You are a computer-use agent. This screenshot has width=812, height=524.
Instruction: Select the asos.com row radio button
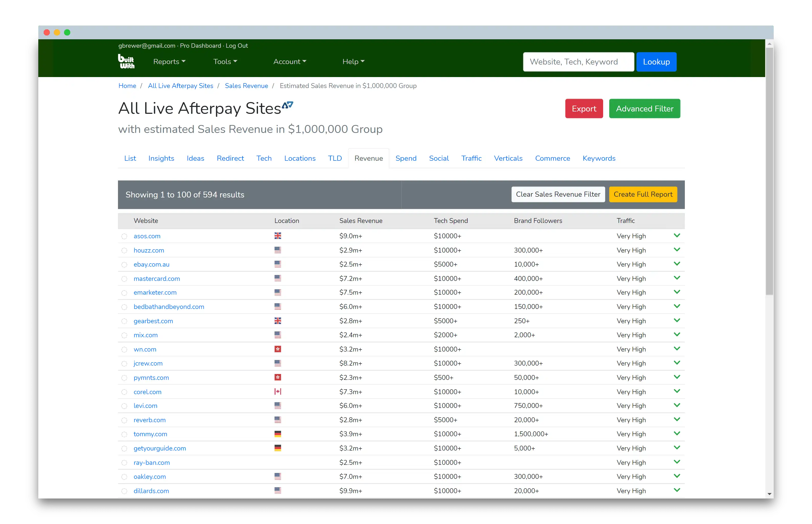(x=124, y=236)
